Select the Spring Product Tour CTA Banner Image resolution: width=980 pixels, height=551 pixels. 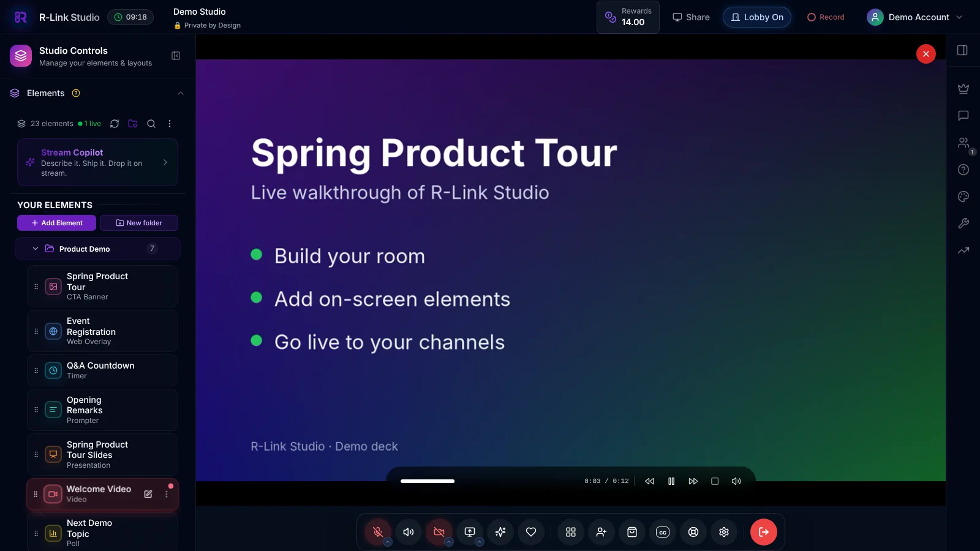pos(102,286)
